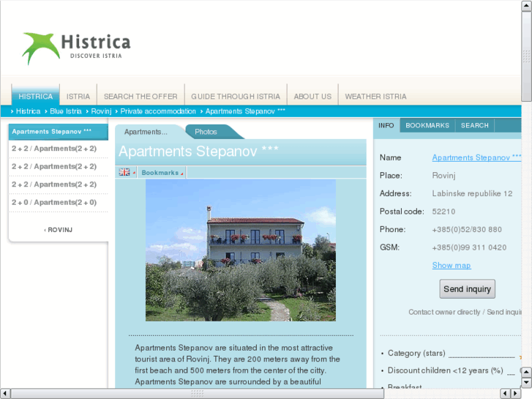
Task: Click the horizontal scroll left arrow
Action: tap(4, 394)
